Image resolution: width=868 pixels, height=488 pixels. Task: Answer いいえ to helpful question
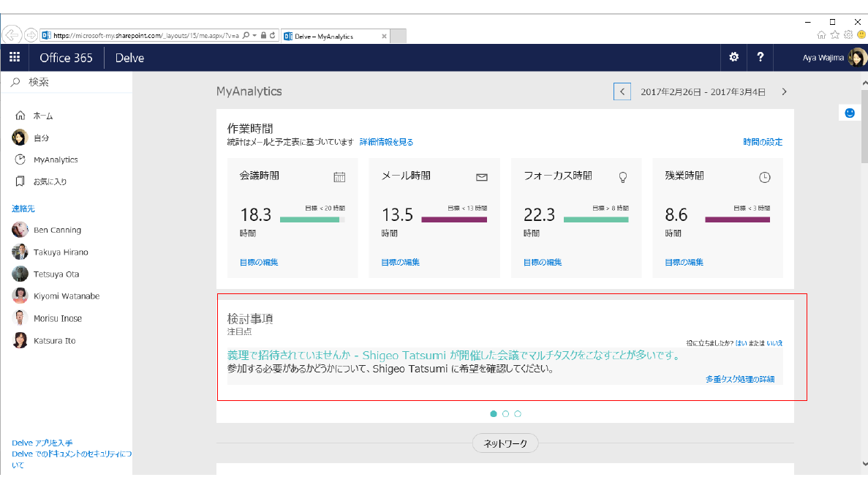[x=774, y=343]
